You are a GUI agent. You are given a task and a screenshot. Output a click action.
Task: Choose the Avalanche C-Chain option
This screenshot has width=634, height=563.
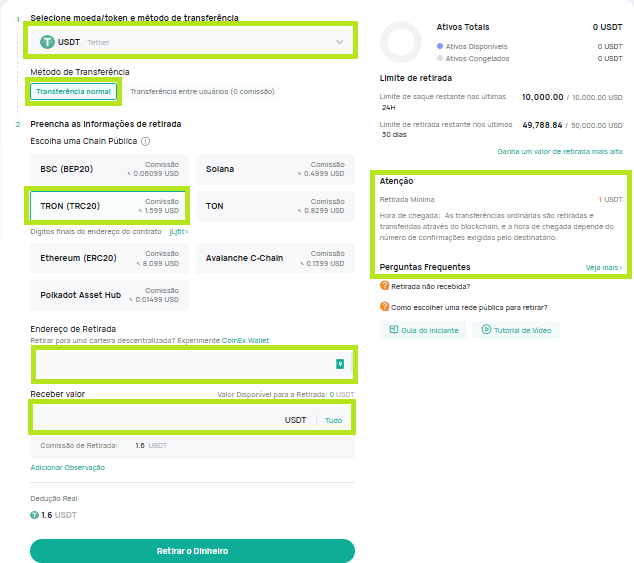pyautogui.click(x=275, y=258)
